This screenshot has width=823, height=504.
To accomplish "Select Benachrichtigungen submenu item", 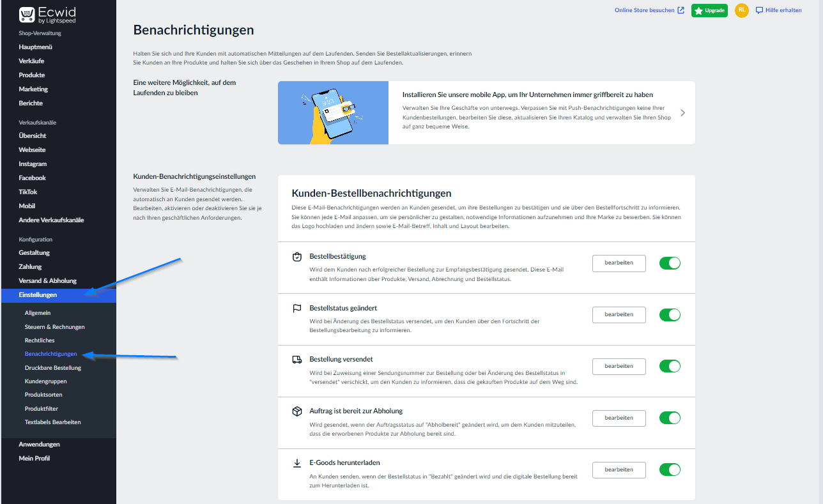I will (x=50, y=354).
